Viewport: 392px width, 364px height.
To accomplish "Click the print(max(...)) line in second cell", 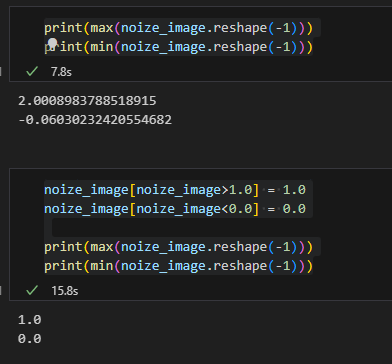I will coord(179,247).
